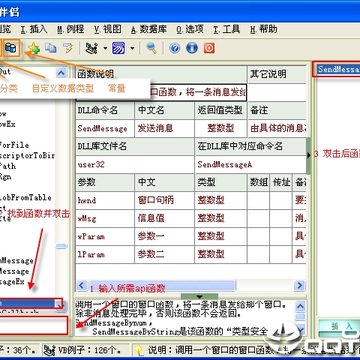The width and height of the screenshot is (360, 360).
Task: Click the 整数型 return type cell
Action: (221, 129)
